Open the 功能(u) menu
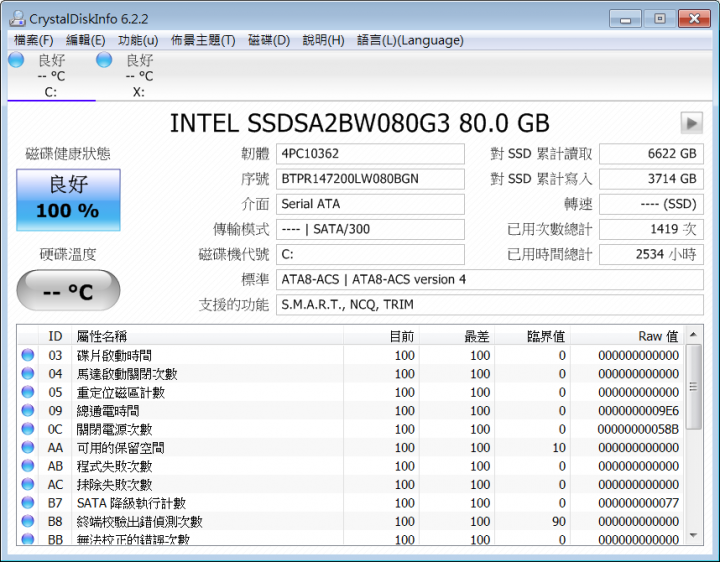Viewport: 720px width, 562px height. coord(138,40)
